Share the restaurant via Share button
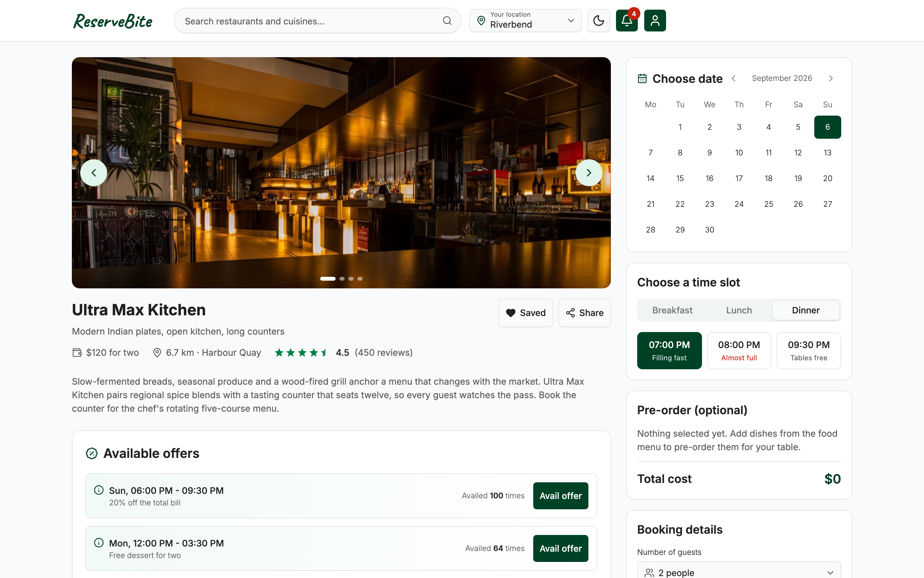This screenshot has width=924, height=578. pyautogui.click(x=584, y=313)
